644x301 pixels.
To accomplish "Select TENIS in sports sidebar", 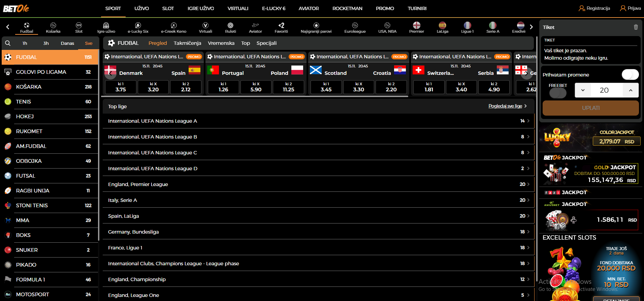I will 50,102.
